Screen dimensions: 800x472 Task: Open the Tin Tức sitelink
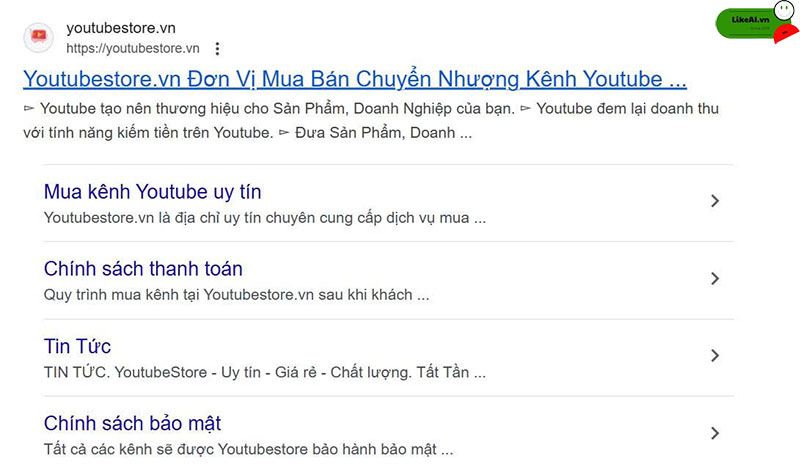click(x=78, y=346)
